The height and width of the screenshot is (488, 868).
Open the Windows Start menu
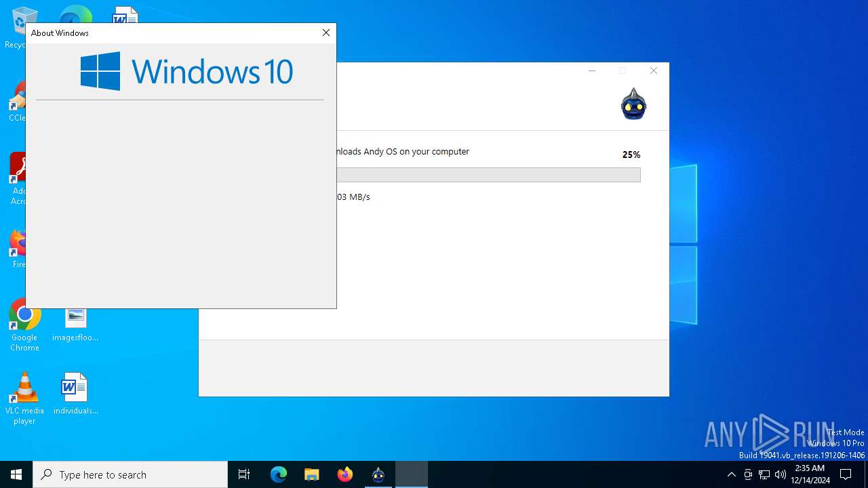tap(16, 474)
